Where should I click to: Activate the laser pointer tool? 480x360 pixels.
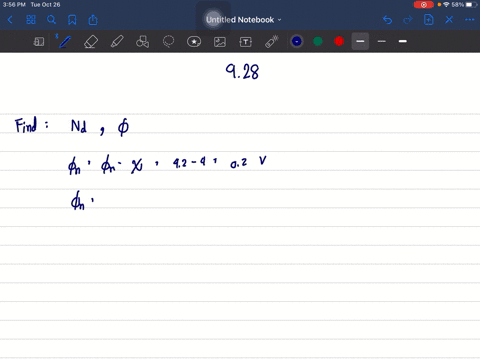click(x=272, y=42)
